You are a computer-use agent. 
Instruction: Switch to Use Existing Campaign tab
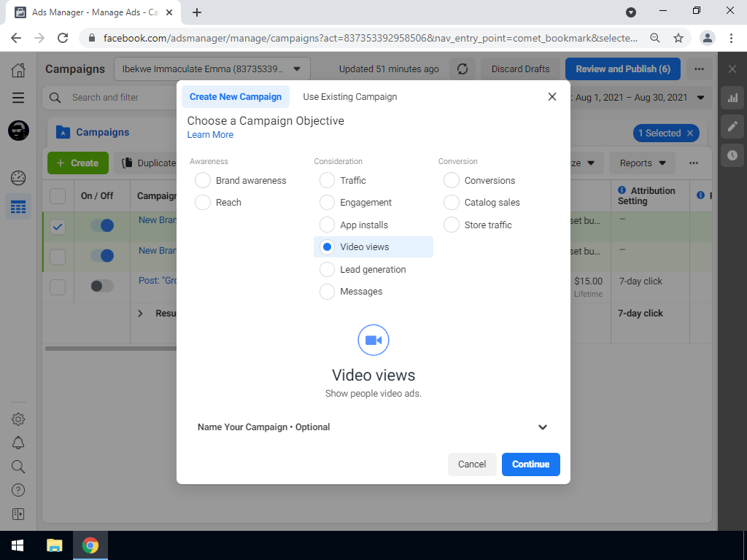point(349,97)
